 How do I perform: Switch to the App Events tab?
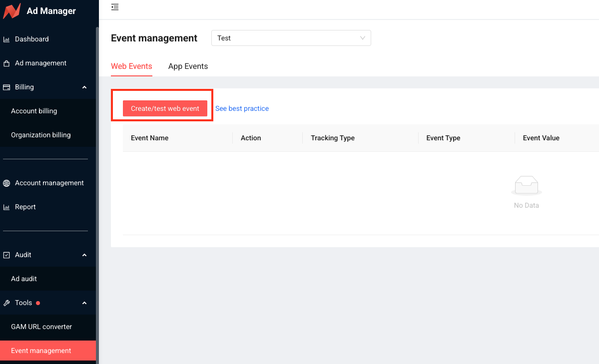coord(188,66)
